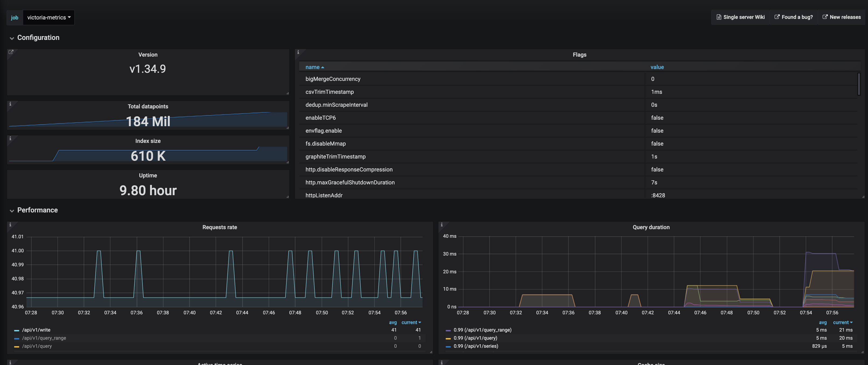Collapse the Configuration row
The image size is (868, 365).
(38, 37)
